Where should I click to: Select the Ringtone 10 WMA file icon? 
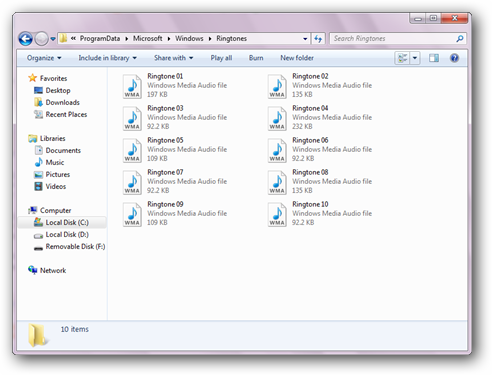pyautogui.click(x=277, y=214)
